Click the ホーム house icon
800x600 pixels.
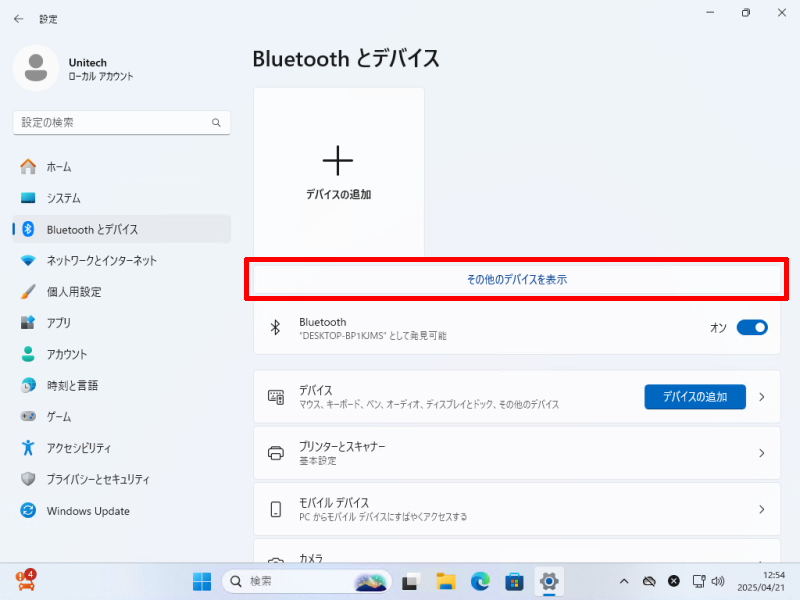tap(28, 166)
